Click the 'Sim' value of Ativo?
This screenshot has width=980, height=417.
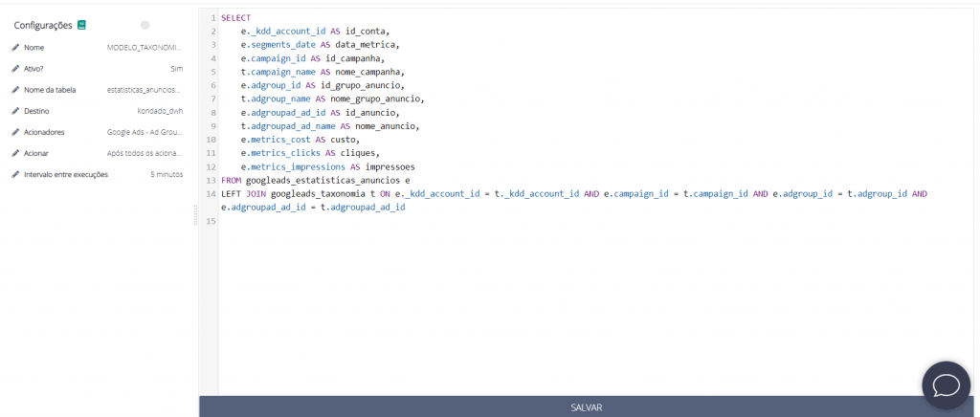click(x=176, y=69)
